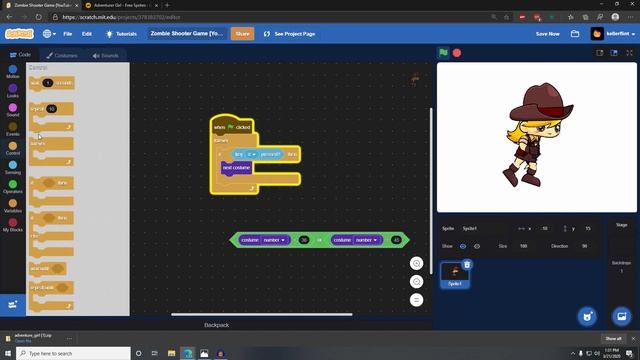Click the browser refresh button
Viewport: 640px width, 360px height.
(x=38, y=17)
